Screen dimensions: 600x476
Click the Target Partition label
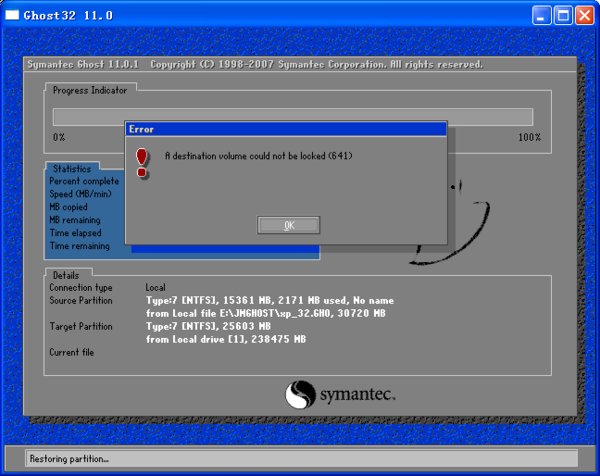pos(81,326)
